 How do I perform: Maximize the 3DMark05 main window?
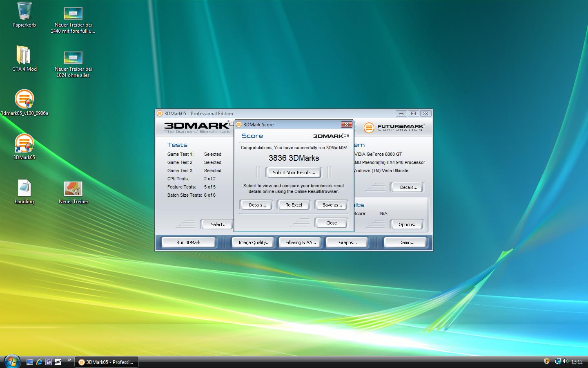413,114
